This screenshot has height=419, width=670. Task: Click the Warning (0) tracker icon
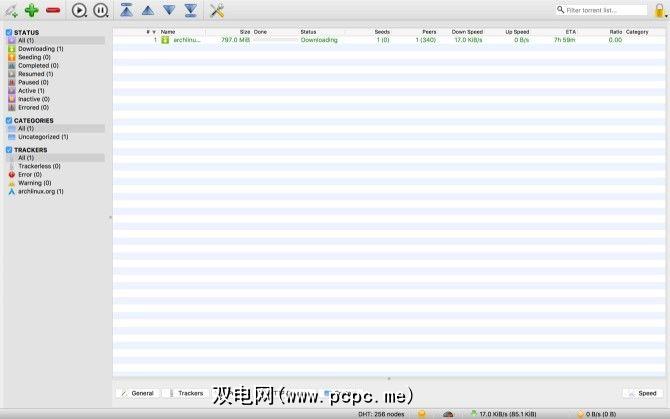click(x=12, y=183)
